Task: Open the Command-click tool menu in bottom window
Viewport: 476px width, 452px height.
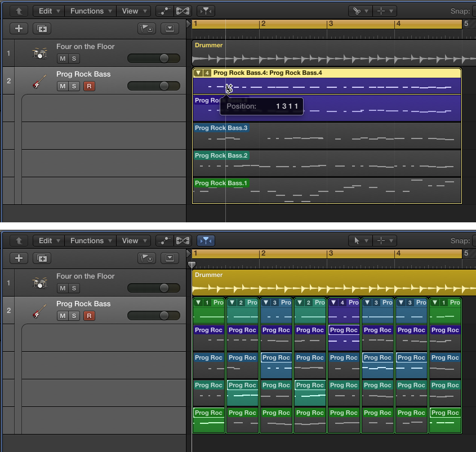Action: (x=385, y=241)
